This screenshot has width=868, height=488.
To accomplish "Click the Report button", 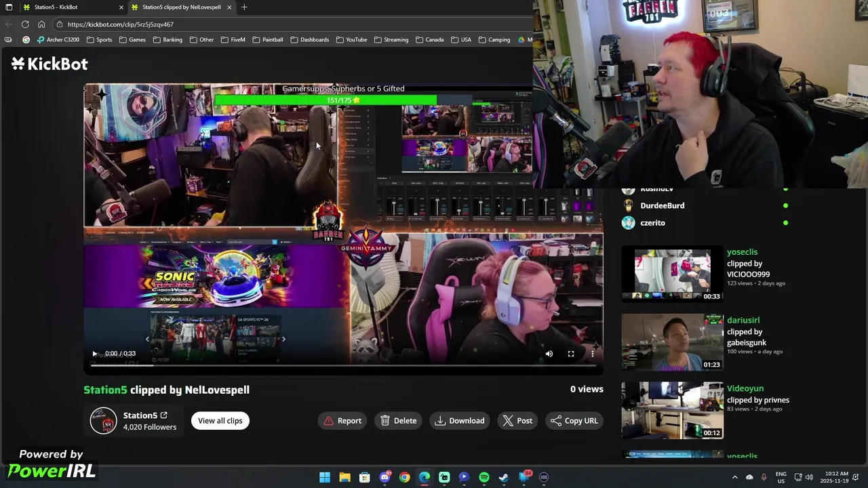I will pos(342,421).
